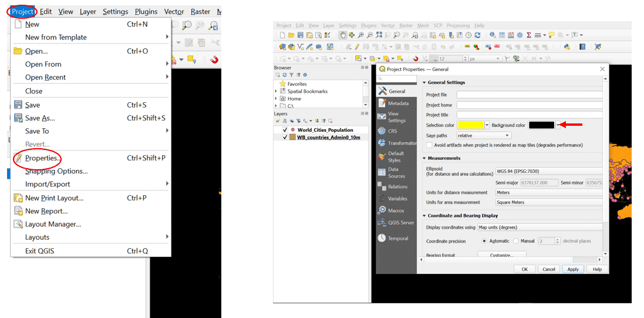This screenshot has height=318, width=644.
Task: Open Units for area measurement dropdown
Action: tap(550, 202)
